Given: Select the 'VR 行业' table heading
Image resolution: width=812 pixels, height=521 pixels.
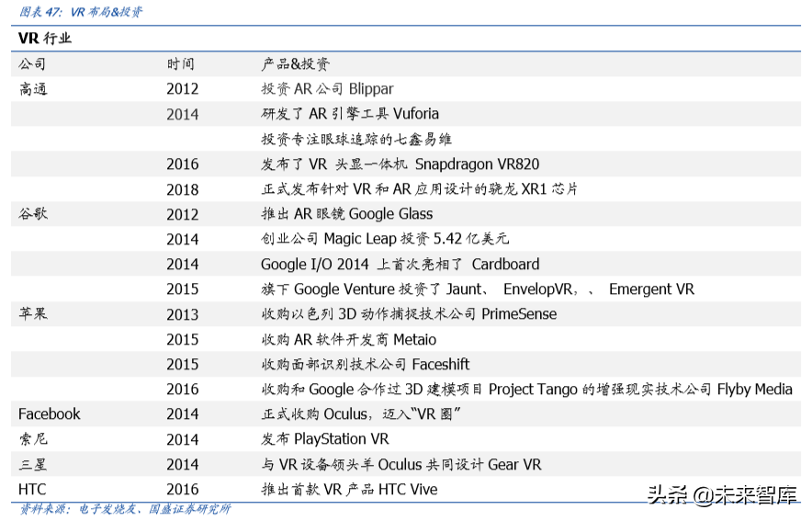Looking at the screenshot, I should 44,39.
